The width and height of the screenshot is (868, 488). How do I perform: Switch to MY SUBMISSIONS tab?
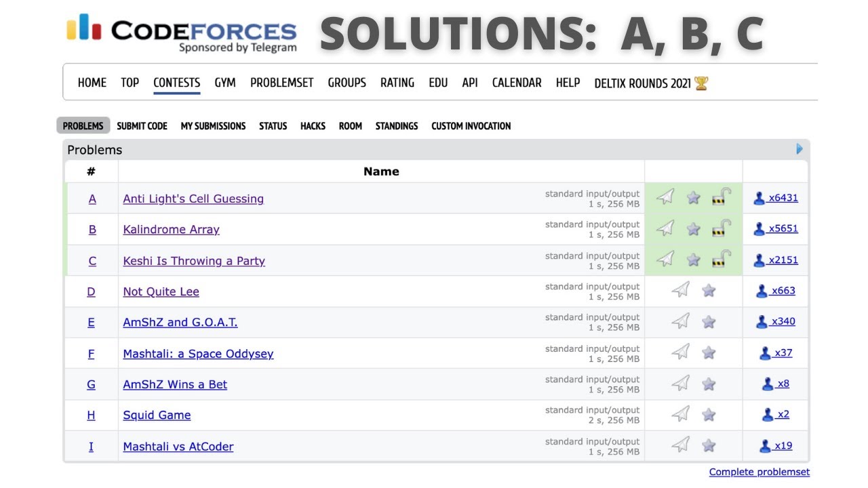213,126
